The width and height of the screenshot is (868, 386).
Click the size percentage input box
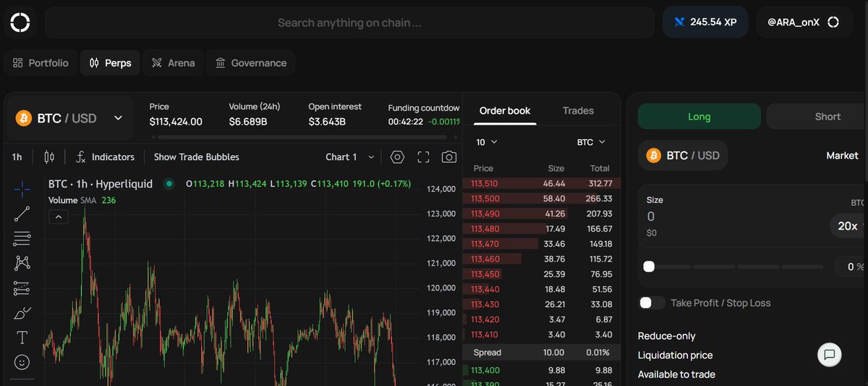tap(851, 267)
